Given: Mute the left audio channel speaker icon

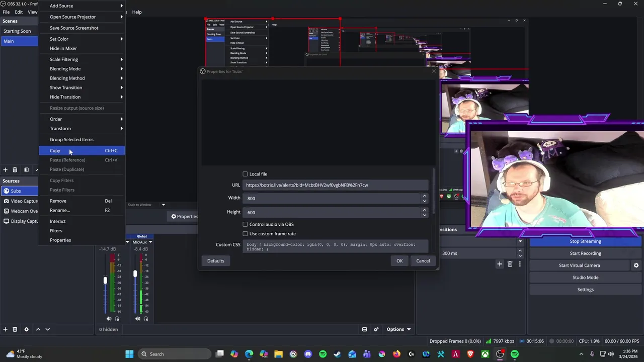Looking at the screenshot, I should (x=109, y=319).
